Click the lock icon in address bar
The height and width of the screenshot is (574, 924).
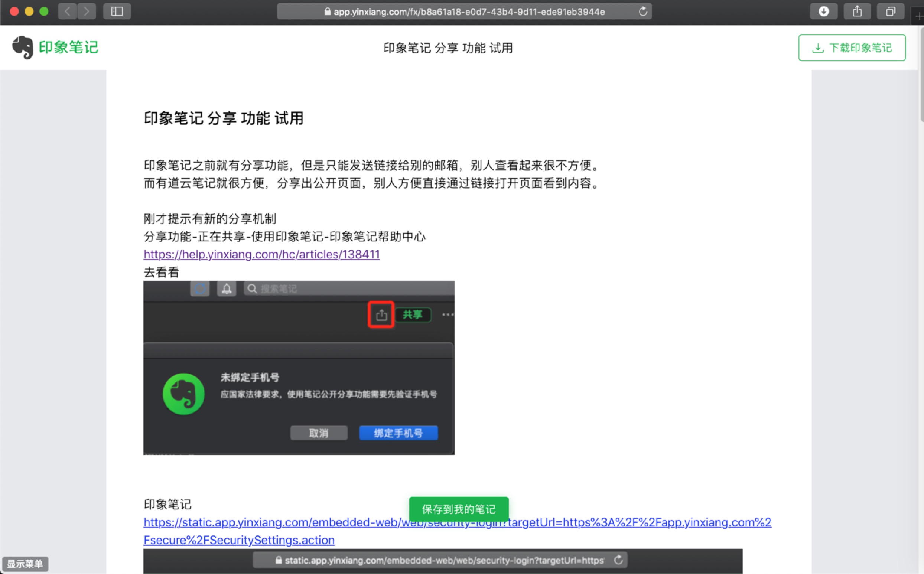pos(327,12)
